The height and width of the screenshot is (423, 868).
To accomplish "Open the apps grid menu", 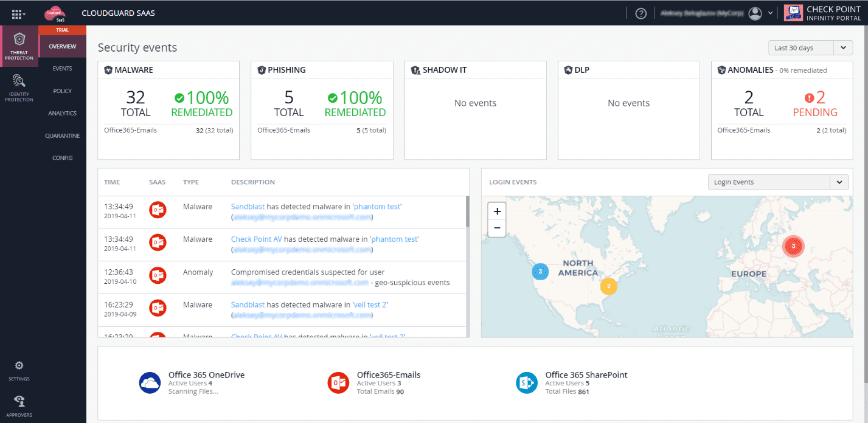I will tap(18, 13).
